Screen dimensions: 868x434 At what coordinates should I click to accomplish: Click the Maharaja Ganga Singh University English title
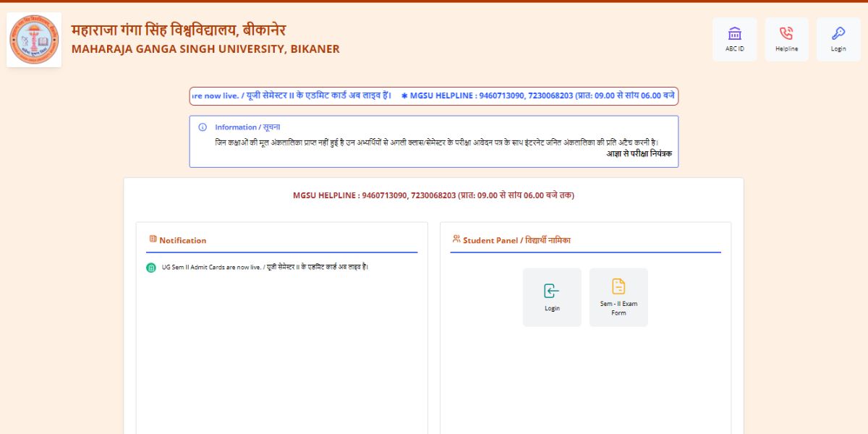point(205,49)
